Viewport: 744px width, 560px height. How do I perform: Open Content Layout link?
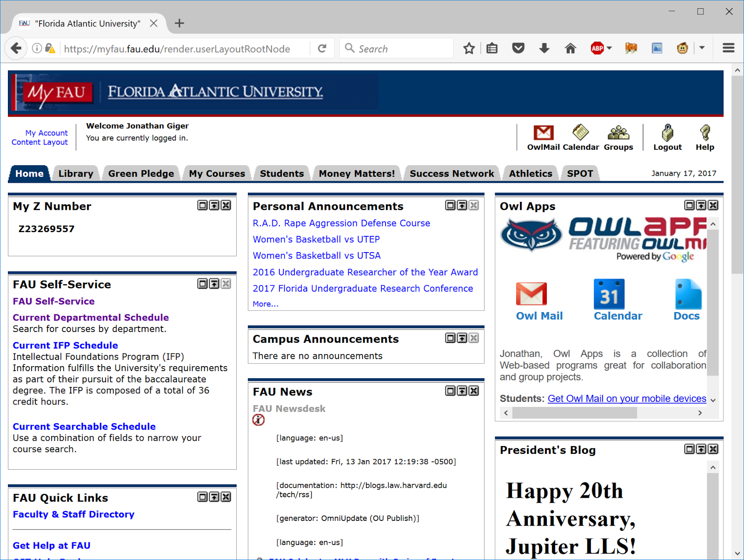point(40,142)
